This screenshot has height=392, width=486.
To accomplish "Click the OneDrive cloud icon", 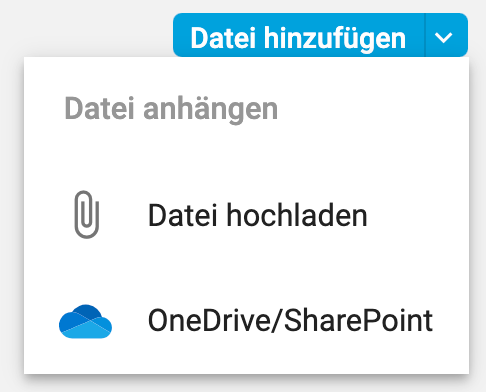I will point(85,321).
